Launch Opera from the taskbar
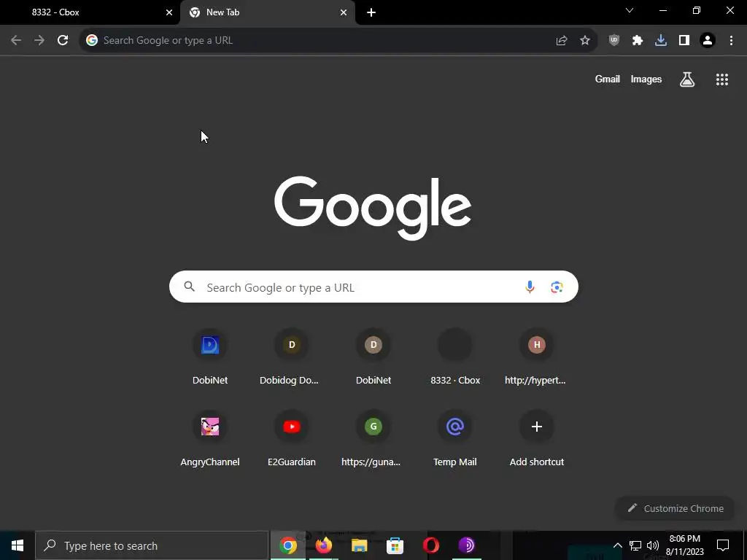Screen dimensions: 747x560 [430, 545]
